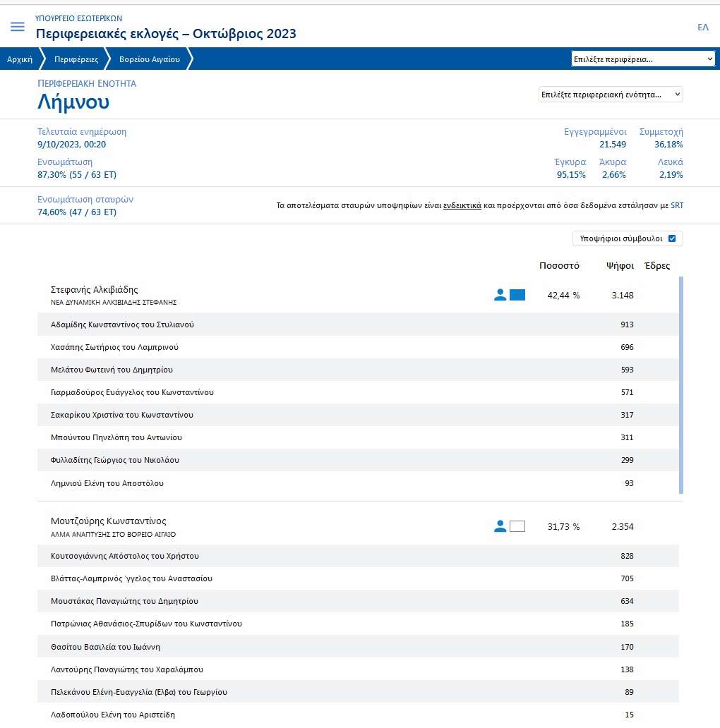This screenshot has height=728, width=720.
Task: Navigate to Περιφέρειες breadcrumb
Action: point(76,59)
